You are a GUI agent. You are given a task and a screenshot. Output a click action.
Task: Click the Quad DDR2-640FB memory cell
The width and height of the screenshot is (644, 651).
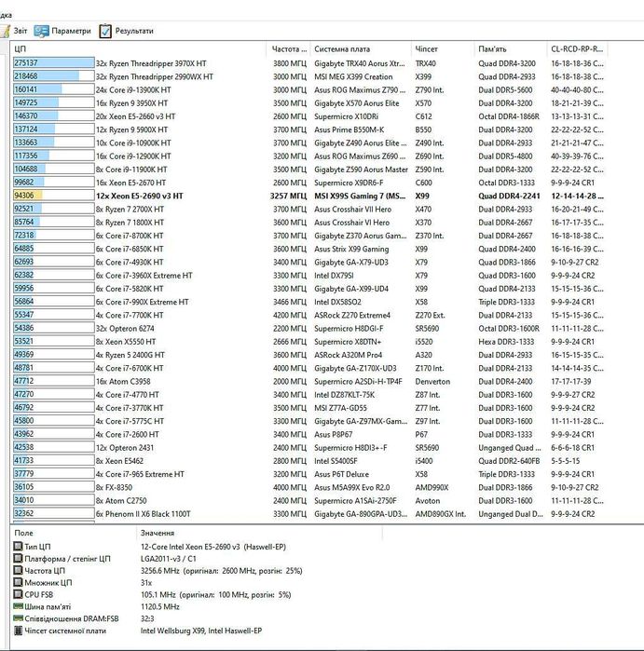point(509,461)
